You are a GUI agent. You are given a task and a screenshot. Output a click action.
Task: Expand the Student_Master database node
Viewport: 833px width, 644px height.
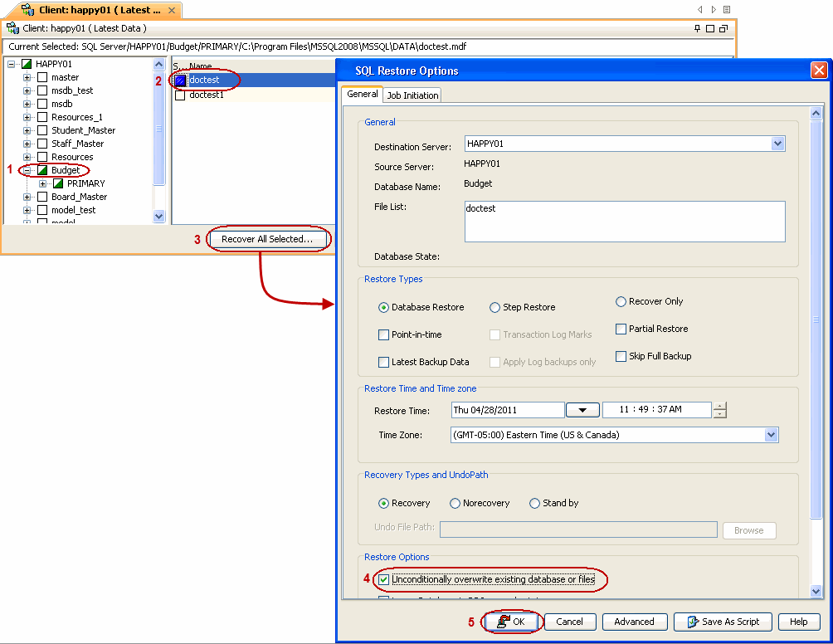click(27, 131)
